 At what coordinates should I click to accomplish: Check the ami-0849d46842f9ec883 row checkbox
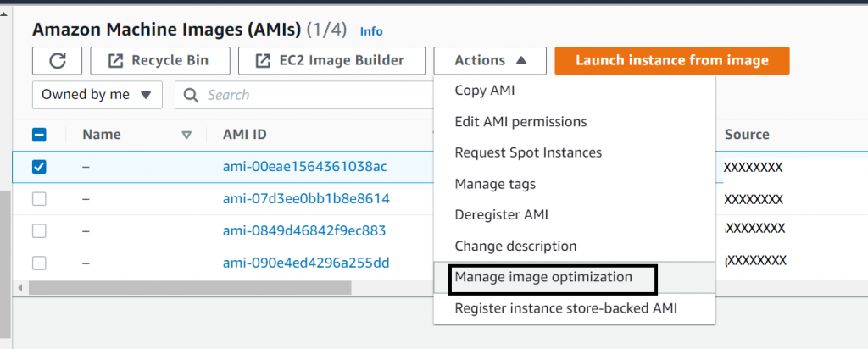pyautogui.click(x=39, y=230)
